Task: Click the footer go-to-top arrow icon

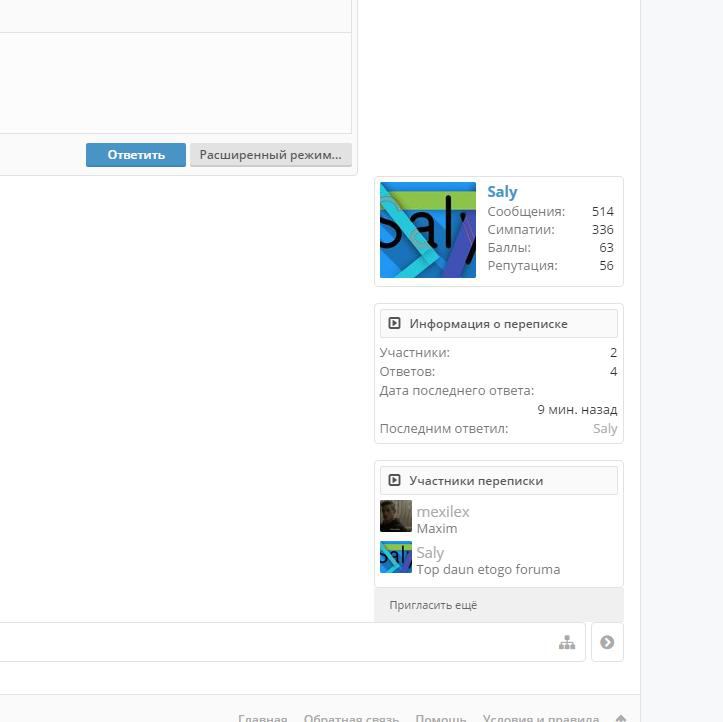Action: coord(621,718)
